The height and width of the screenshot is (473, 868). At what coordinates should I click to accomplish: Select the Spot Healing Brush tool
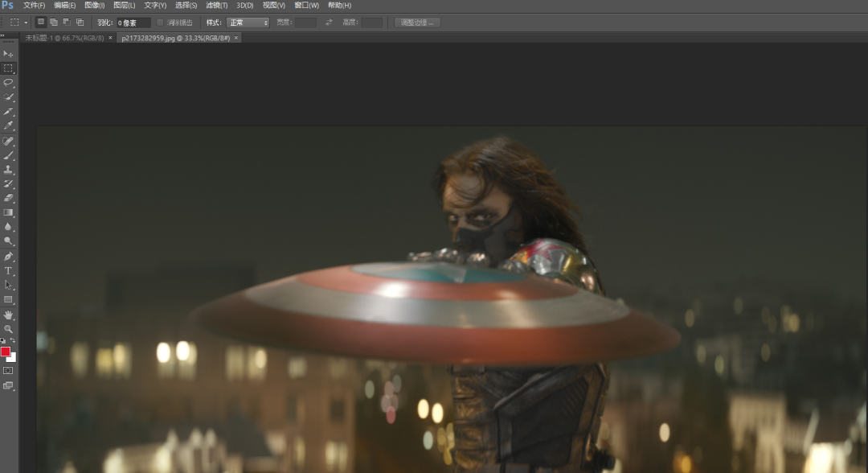pyautogui.click(x=8, y=141)
